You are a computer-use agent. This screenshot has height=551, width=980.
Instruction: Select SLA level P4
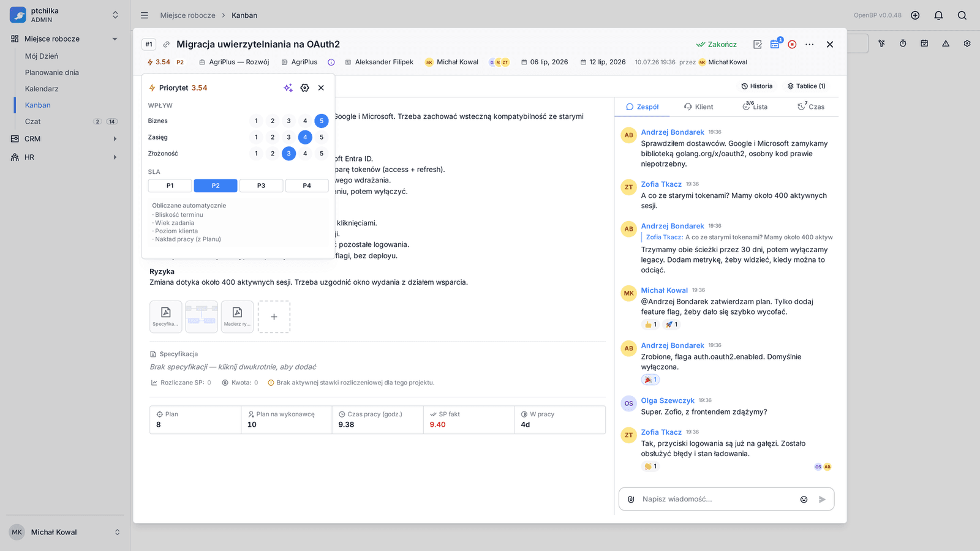(x=307, y=186)
